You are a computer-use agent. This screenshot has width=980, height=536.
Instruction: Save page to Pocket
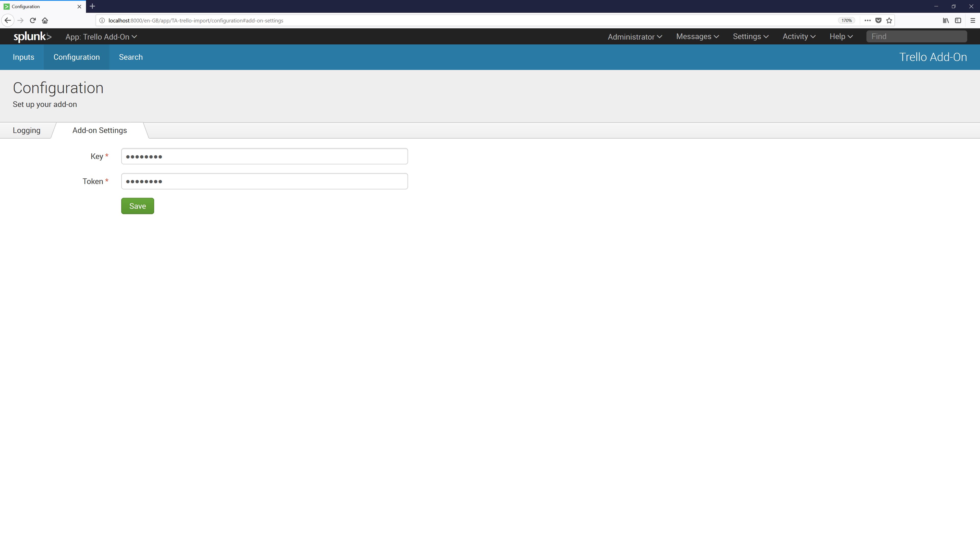878,20
